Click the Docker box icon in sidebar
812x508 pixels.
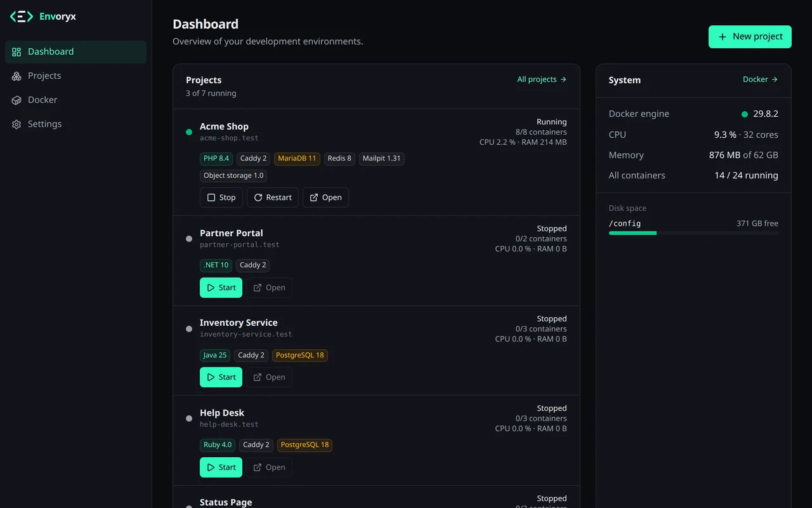(16, 100)
